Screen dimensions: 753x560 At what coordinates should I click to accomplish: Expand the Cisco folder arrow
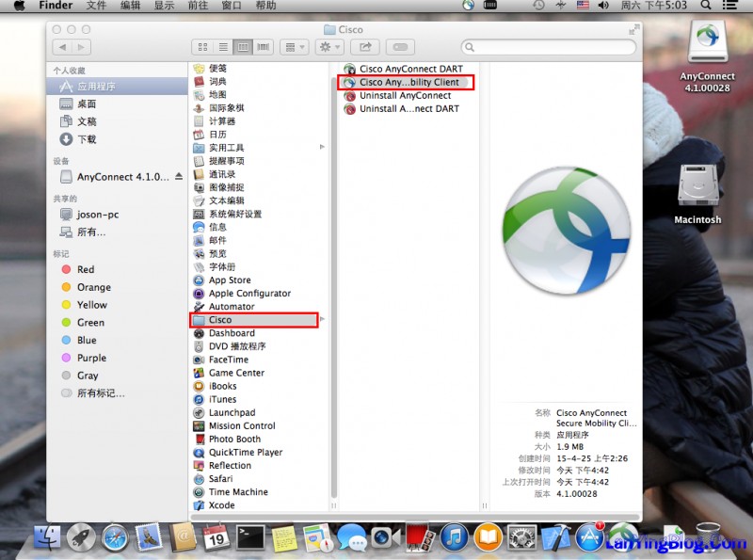pos(322,319)
